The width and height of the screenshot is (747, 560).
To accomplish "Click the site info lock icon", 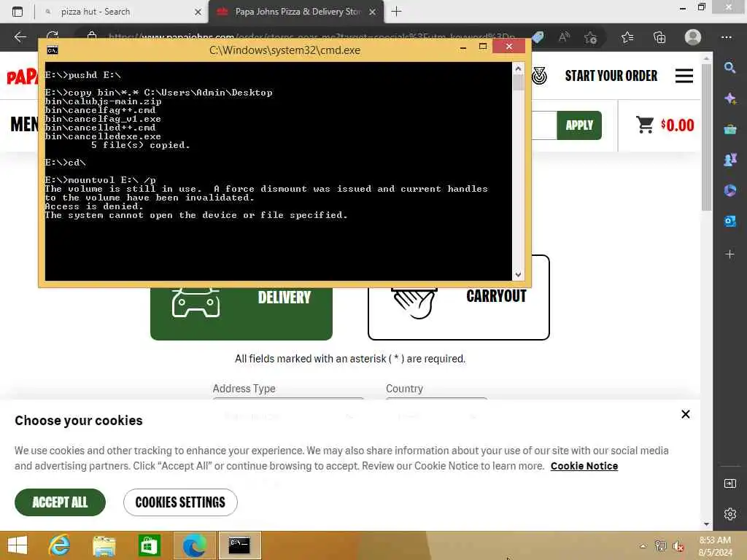I will point(92,36).
